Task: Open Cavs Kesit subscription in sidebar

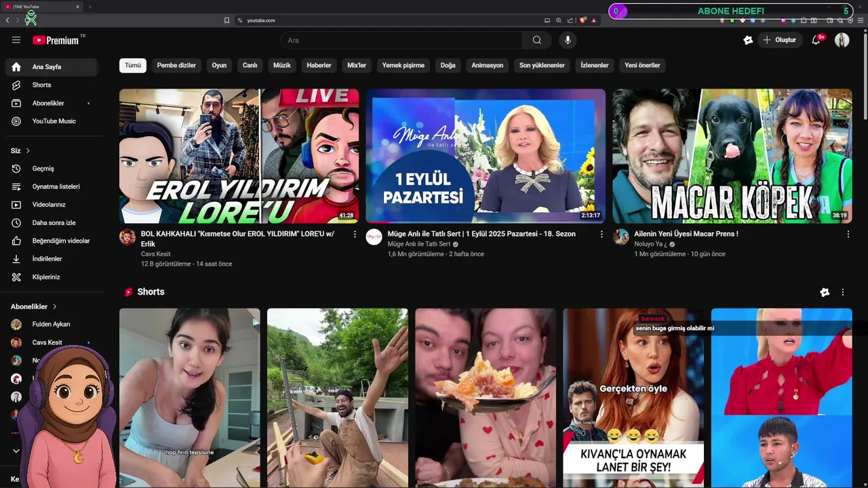Action: pyautogui.click(x=52, y=342)
